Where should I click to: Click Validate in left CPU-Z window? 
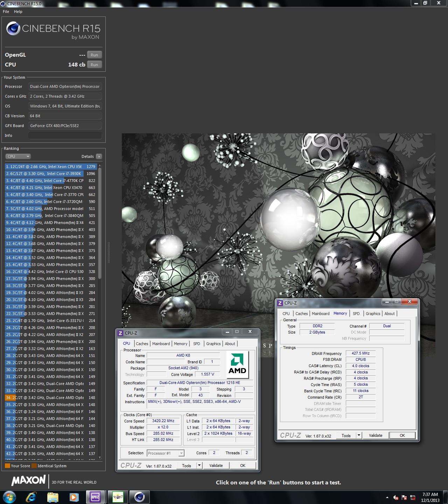[216, 465]
